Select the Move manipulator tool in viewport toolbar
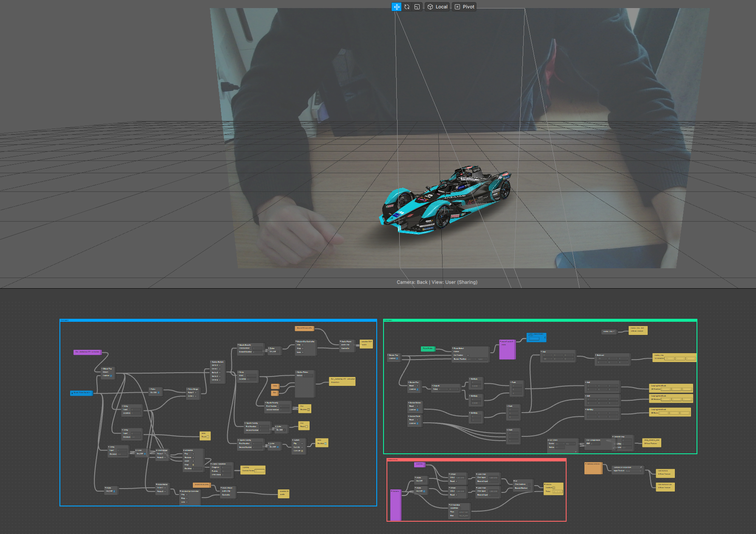 [x=396, y=7]
